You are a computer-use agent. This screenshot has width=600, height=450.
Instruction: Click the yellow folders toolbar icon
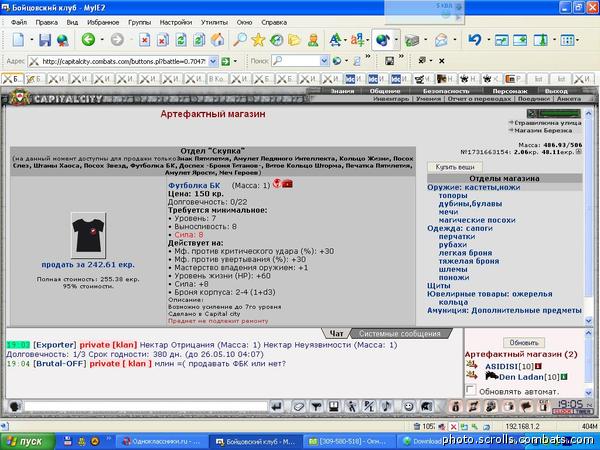point(295,39)
